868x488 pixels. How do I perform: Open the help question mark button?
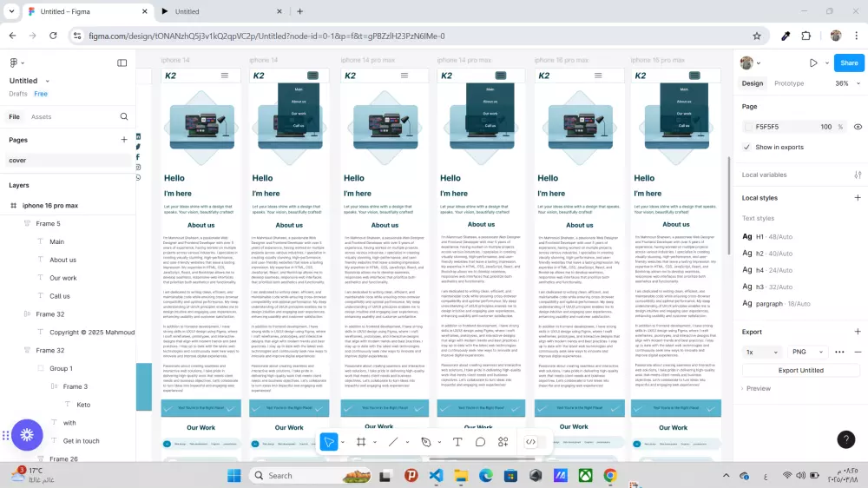click(x=845, y=439)
